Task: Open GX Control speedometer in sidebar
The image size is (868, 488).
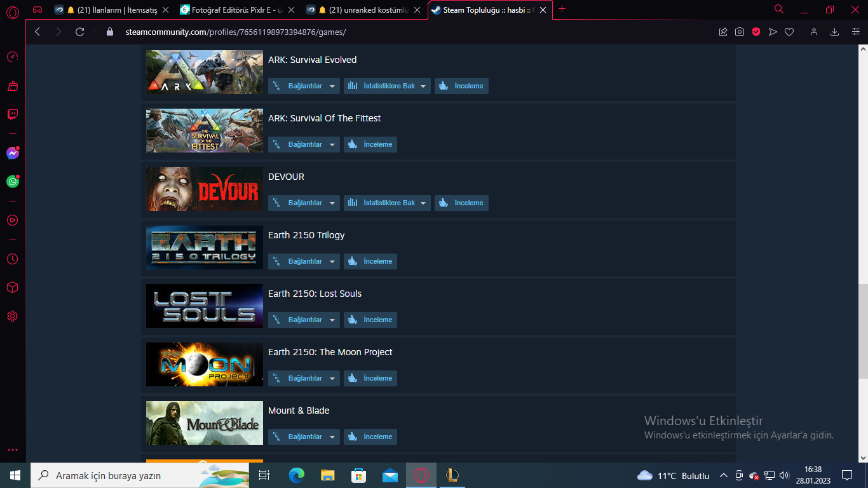Action: [x=13, y=57]
